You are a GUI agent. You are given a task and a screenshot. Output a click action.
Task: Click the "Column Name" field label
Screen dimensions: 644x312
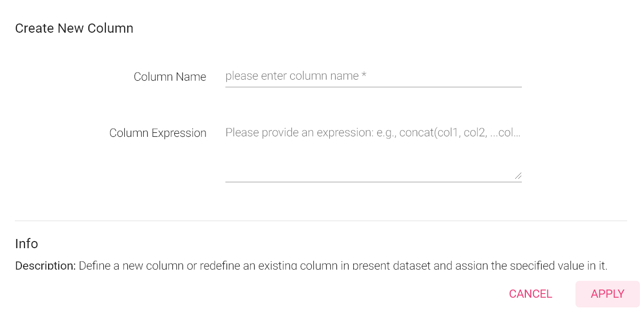coord(170,77)
